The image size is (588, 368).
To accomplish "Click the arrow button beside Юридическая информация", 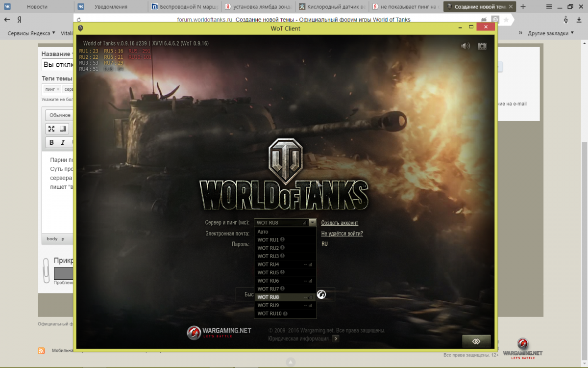I will tap(336, 338).
